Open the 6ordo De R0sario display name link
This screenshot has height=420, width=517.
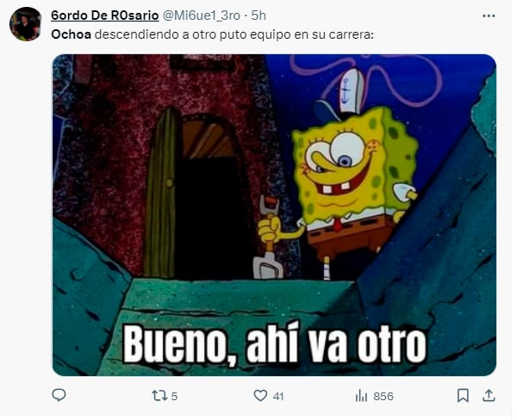pos(105,15)
